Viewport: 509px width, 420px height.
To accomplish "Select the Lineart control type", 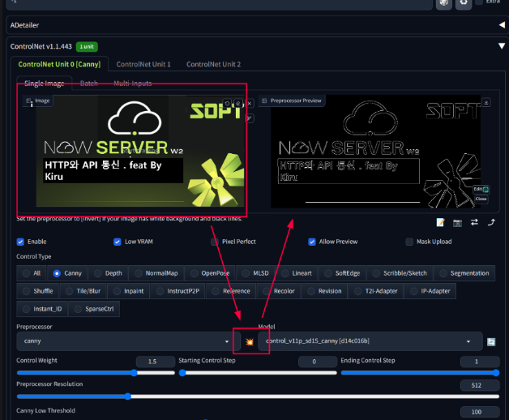I will [297, 273].
